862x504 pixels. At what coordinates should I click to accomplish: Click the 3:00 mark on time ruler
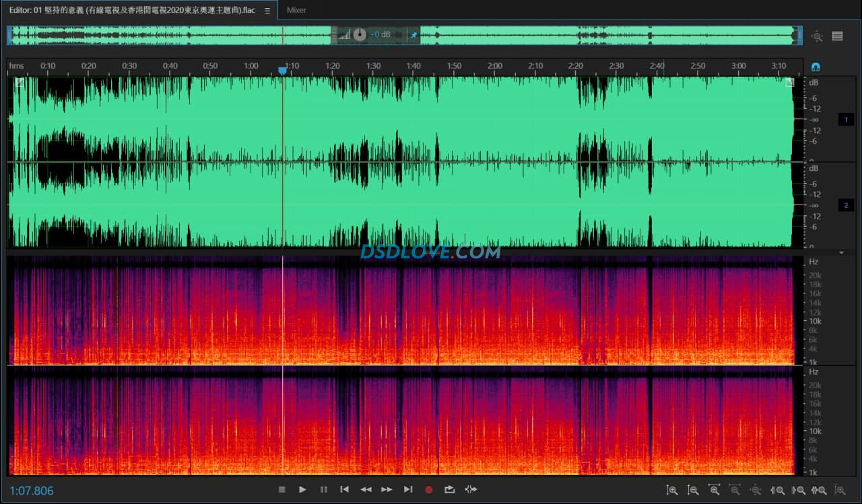[739, 66]
